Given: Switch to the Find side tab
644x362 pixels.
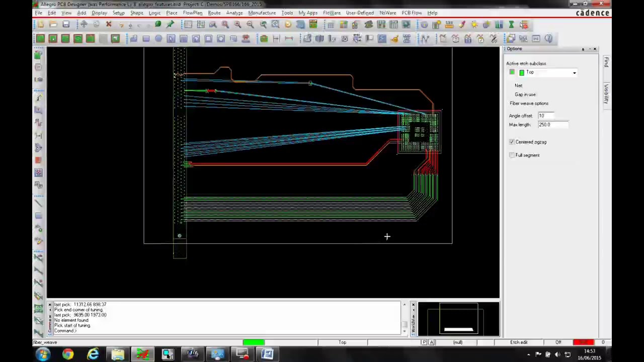Looking at the screenshot, I should (606, 62).
